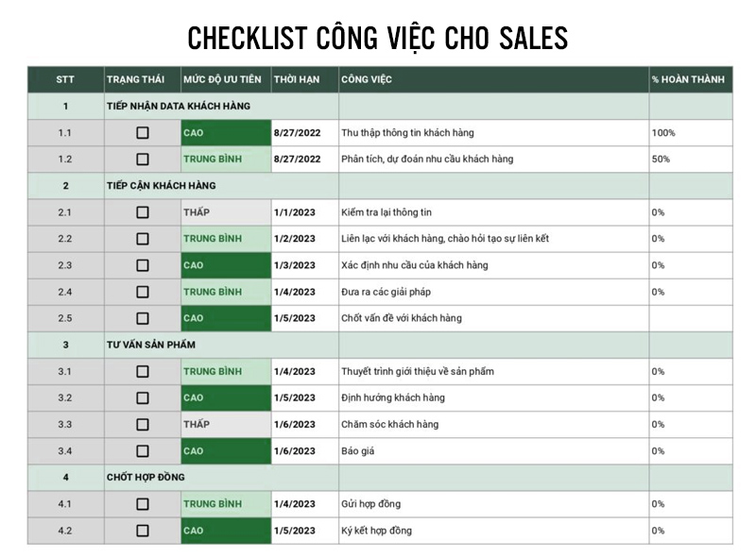
Task: Click the 1/3/2023 deadline cell
Action: (x=304, y=265)
